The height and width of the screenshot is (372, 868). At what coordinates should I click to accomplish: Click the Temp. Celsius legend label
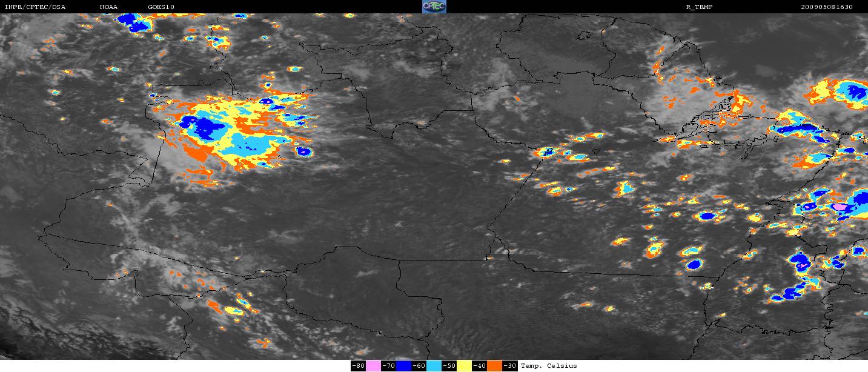pos(549,366)
